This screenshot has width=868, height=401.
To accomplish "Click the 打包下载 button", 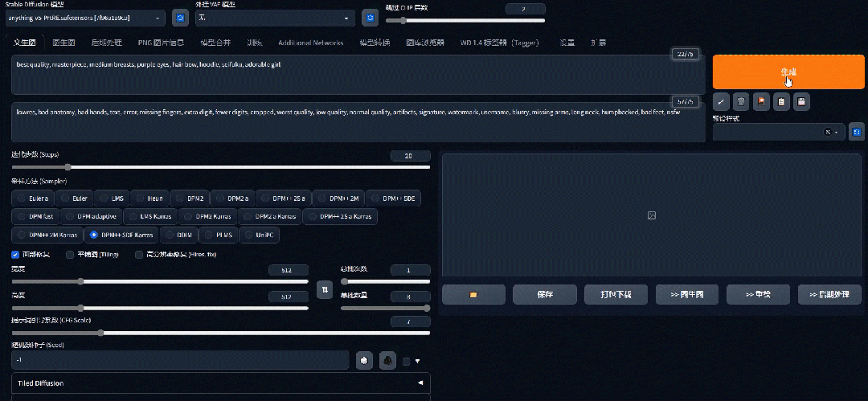I will pyautogui.click(x=616, y=295).
